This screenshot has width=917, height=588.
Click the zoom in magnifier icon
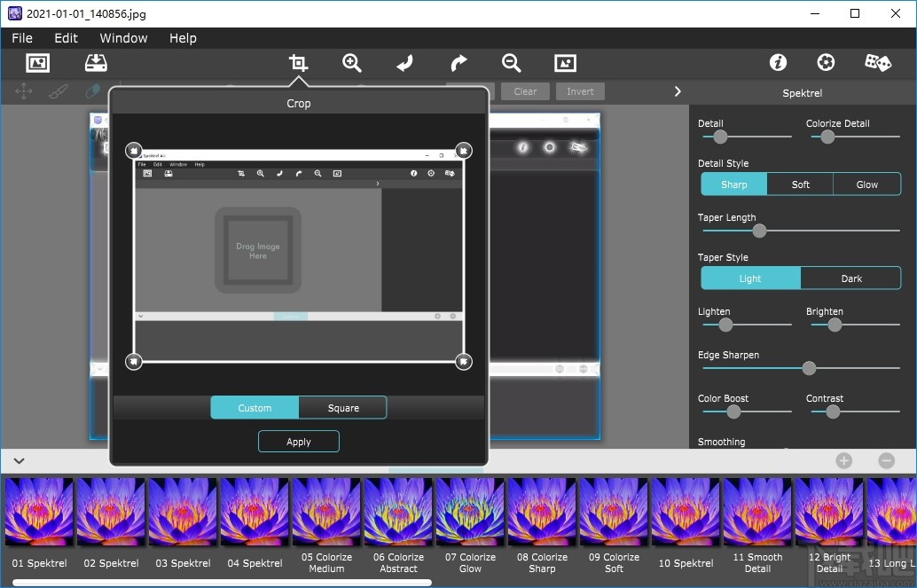tap(352, 63)
